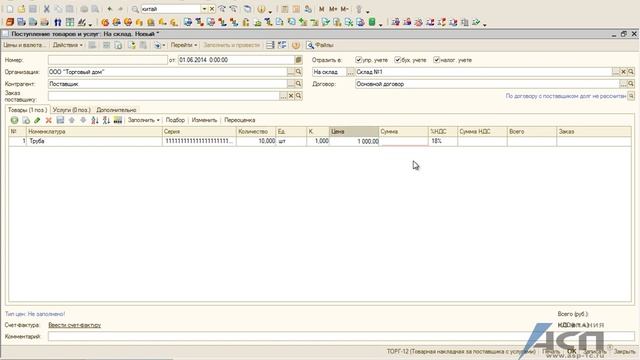Image resolution: width=640 pixels, height=360 pixels.
Task: Toggle the 'бух. учете' checkbox
Action: click(397, 60)
